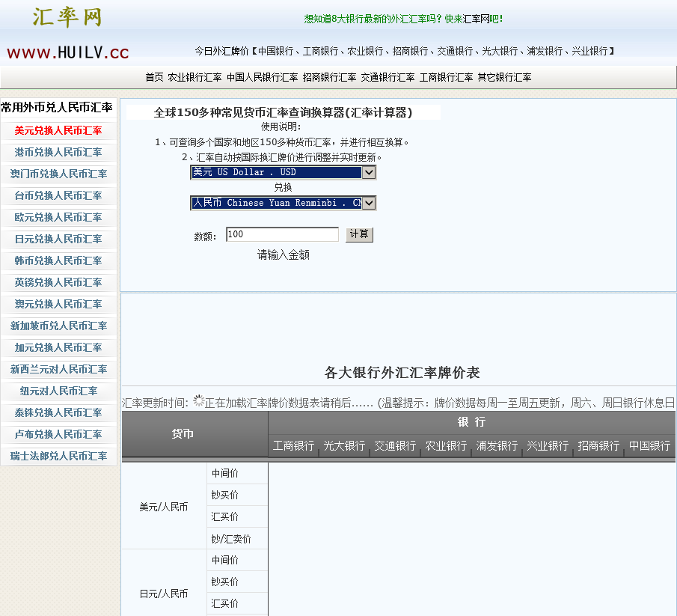Viewport: 677px width, 616px height.
Task: Click the 请输入金额 result text
Action: [x=284, y=255]
